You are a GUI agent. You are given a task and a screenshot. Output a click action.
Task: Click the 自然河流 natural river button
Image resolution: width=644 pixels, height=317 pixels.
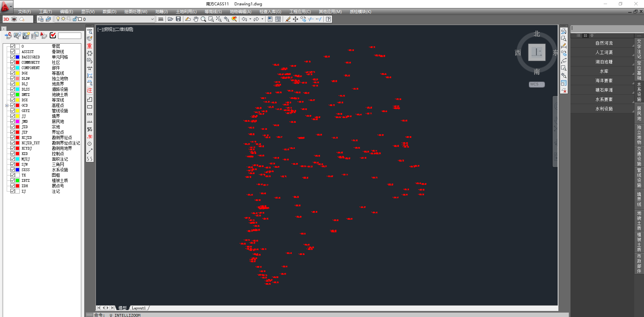pos(604,43)
